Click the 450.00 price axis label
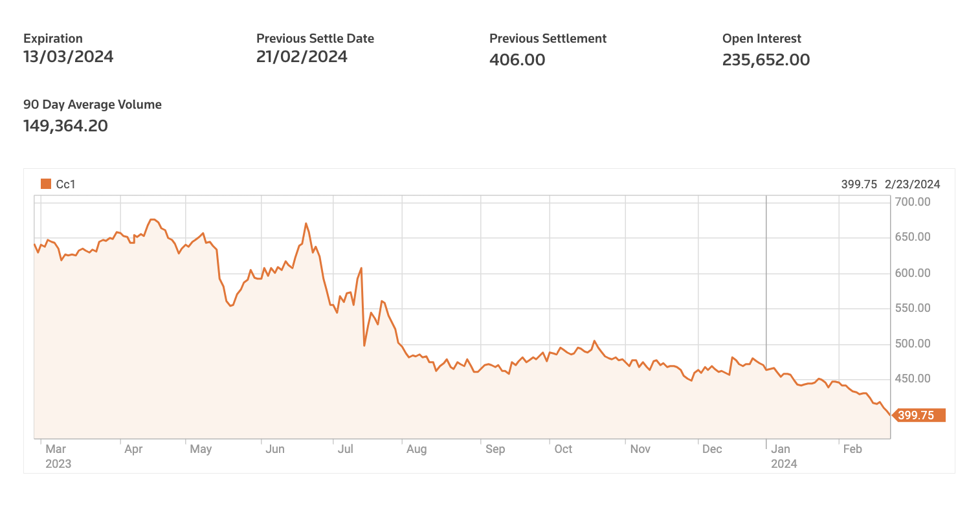Screen dimensions: 980x506 coord(912,379)
